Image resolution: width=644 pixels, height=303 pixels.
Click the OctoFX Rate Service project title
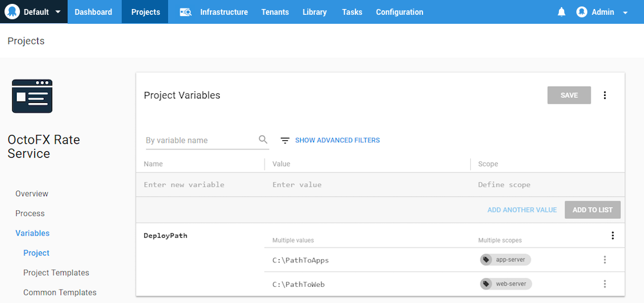[44, 147]
